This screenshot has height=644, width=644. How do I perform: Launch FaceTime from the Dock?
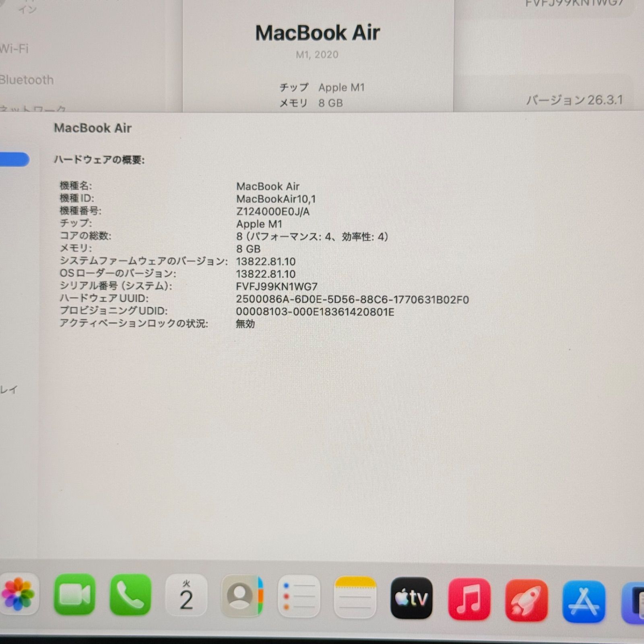click(74, 594)
